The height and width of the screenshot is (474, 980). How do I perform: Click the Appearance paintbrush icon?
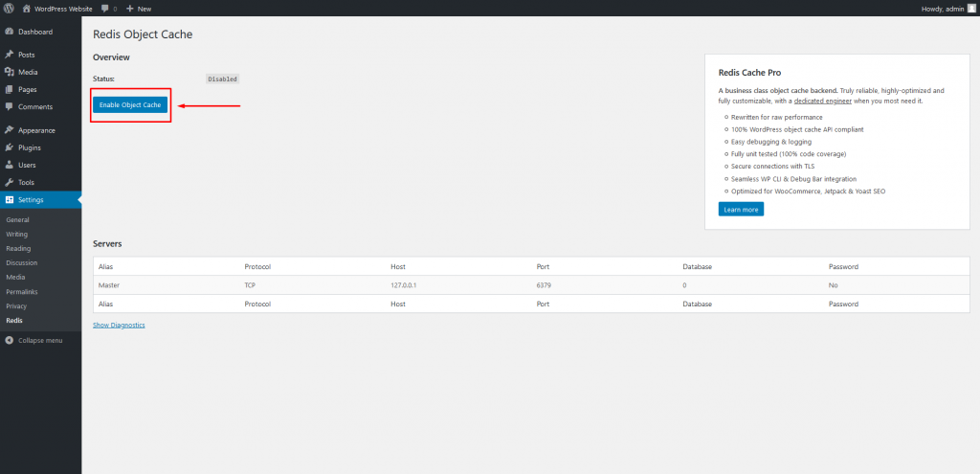[9, 130]
